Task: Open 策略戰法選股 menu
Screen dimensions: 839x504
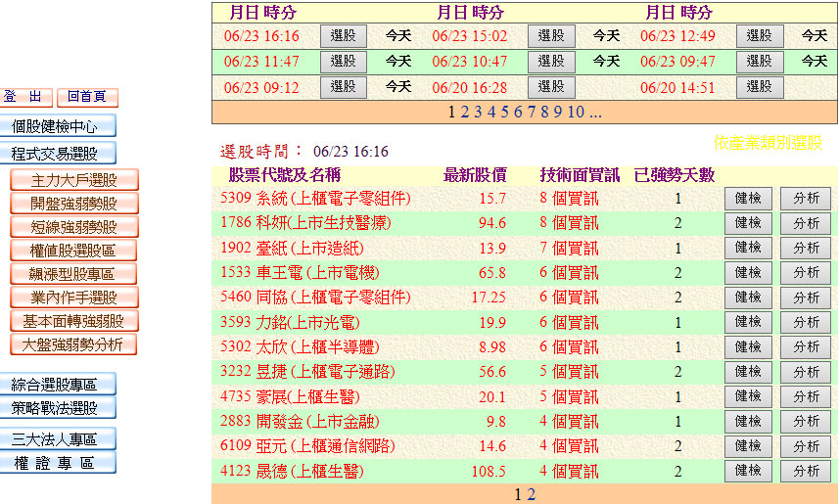Action: coord(57,408)
